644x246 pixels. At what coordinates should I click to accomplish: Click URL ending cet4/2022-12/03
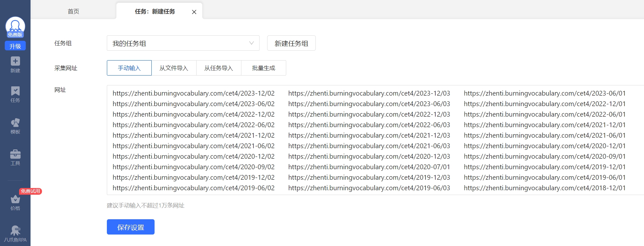pyautogui.click(x=369, y=114)
